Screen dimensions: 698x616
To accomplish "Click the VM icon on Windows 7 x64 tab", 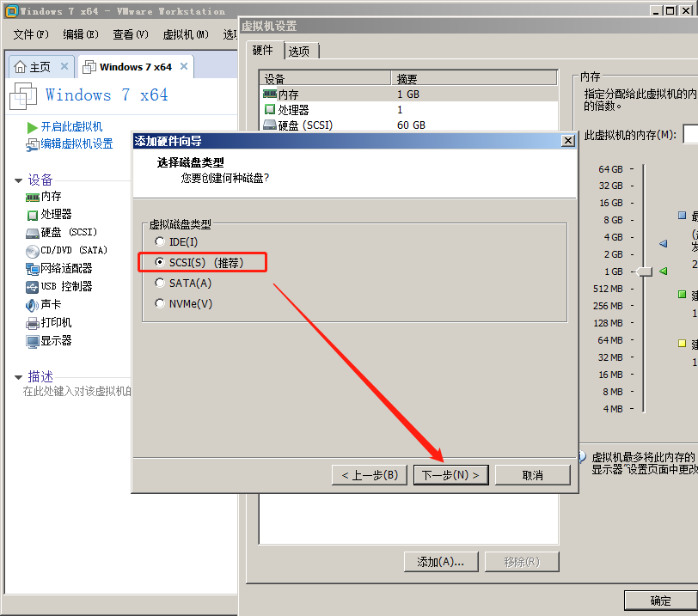I will [x=89, y=67].
